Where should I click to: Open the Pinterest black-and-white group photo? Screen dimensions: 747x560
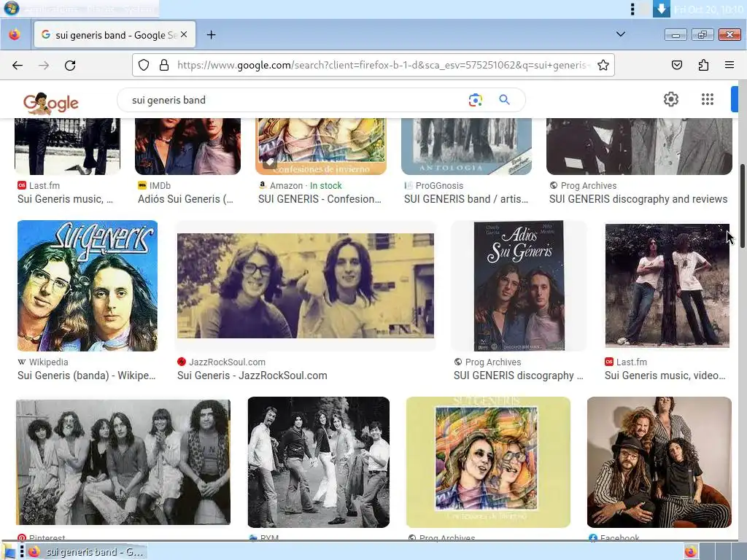(x=123, y=462)
